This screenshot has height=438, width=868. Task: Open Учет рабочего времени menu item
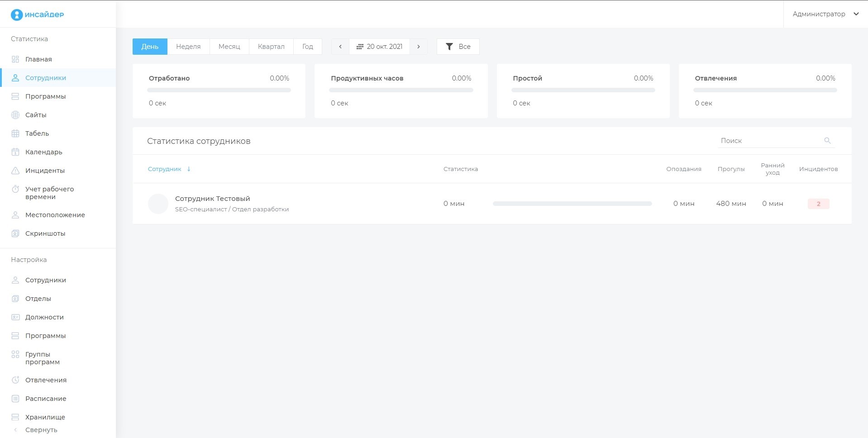click(58, 193)
